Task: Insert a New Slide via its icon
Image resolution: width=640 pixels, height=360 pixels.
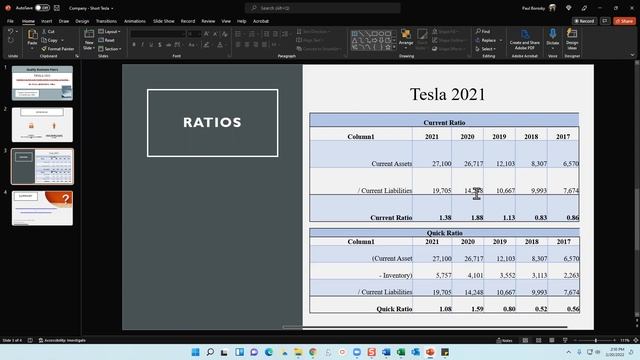Action: [89, 34]
